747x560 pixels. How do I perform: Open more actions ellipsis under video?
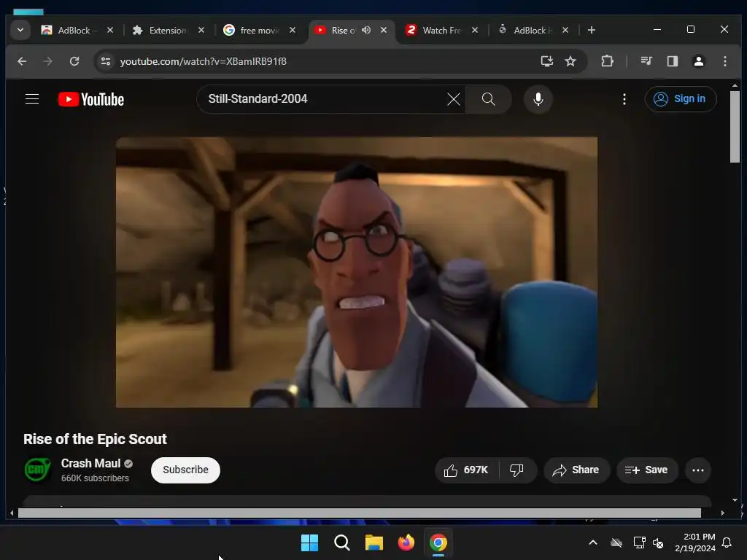pyautogui.click(x=698, y=470)
